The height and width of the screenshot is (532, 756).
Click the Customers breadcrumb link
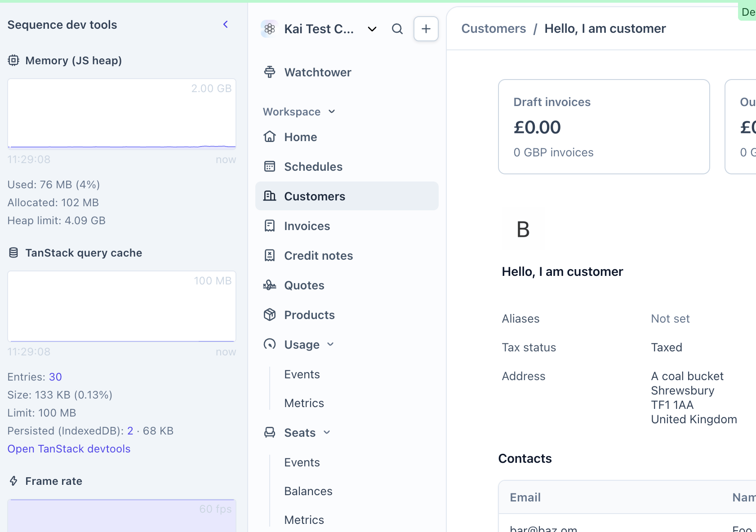(x=494, y=28)
